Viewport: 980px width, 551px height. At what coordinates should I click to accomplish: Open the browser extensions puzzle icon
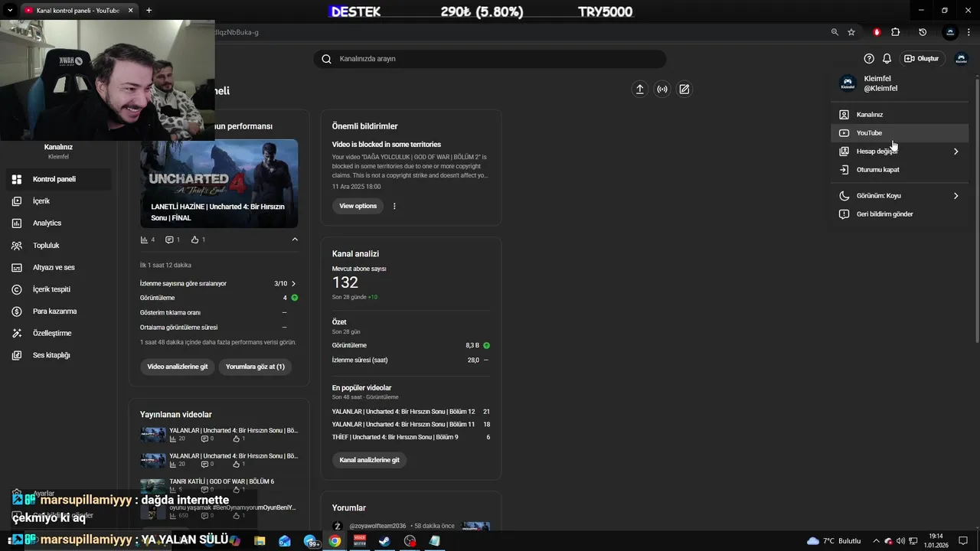[x=896, y=32]
